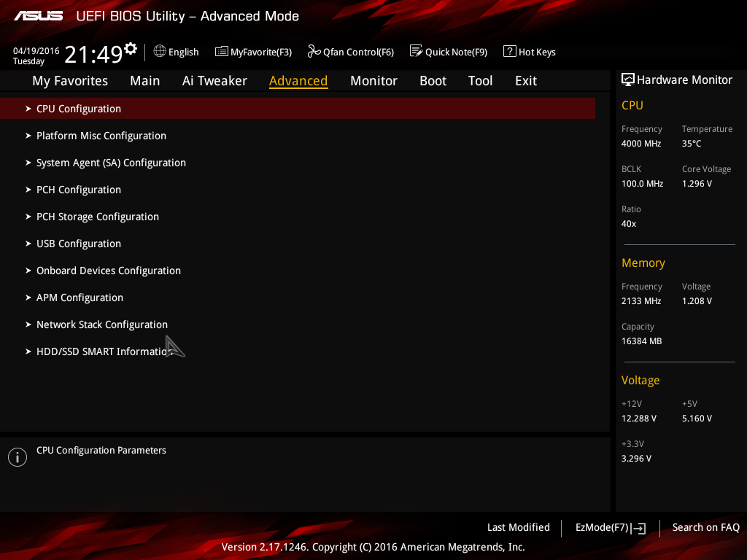
Task: Open Qfan Control fan icon
Action: tap(314, 51)
